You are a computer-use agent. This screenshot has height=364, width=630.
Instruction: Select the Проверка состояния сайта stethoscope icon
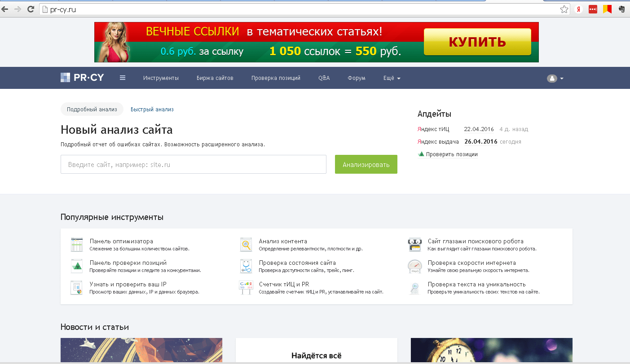(x=246, y=266)
